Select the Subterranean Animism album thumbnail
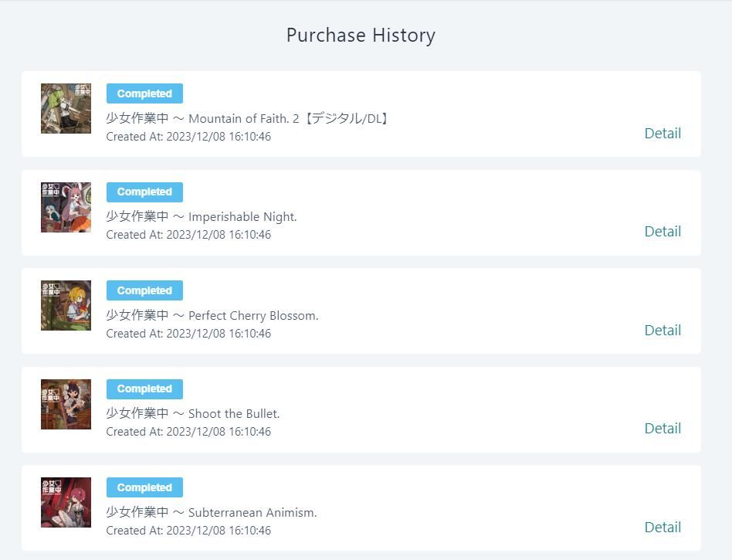The height and width of the screenshot is (560, 732). pos(66,503)
